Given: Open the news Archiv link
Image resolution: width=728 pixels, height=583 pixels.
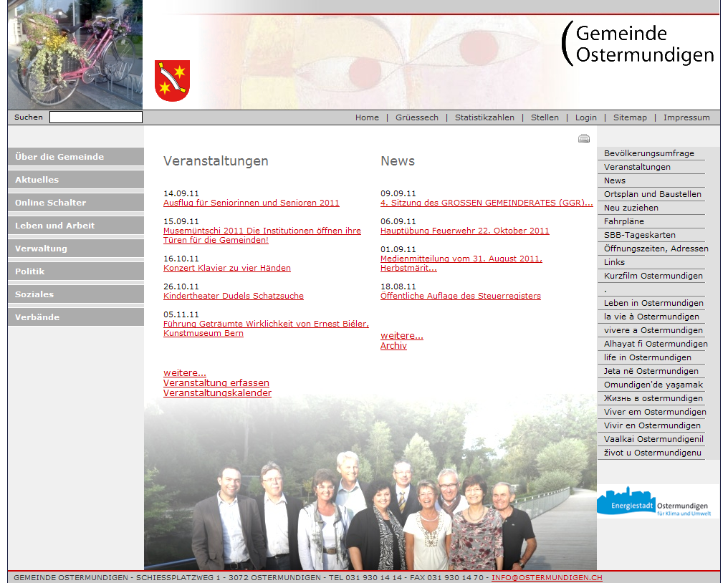Looking at the screenshot, I should 393,346.
